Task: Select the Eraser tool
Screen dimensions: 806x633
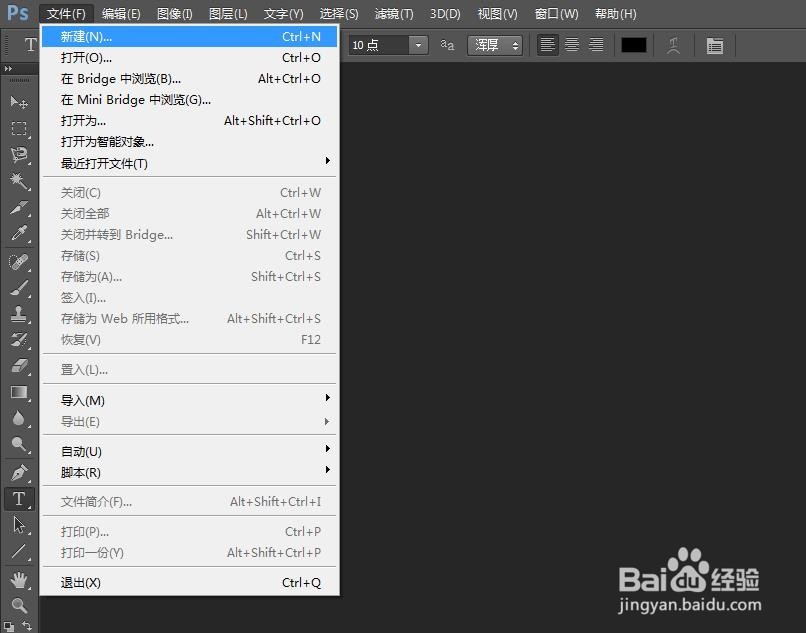Action: pos(19,366)
